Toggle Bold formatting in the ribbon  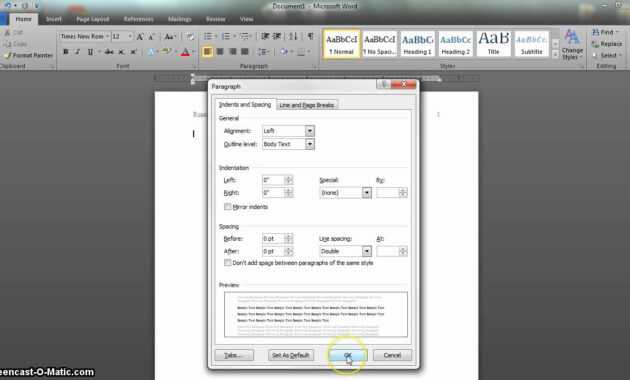(x=66, y=52)
